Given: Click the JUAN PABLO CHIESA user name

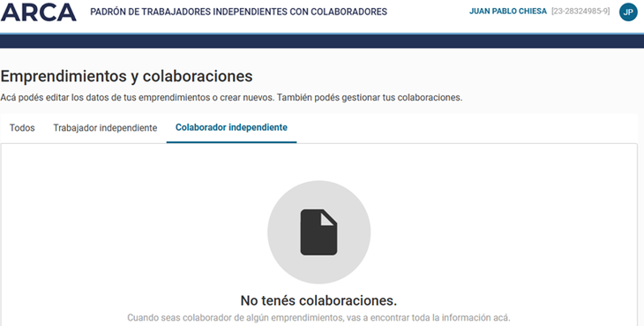Looking at the screenshot, I should click(x=507, y=11).
